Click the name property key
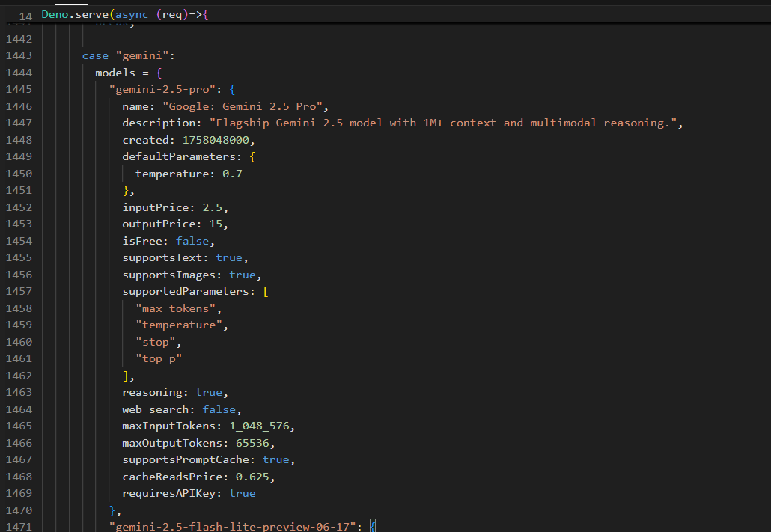The image size is (771, 532). click(x=135, y=106)
